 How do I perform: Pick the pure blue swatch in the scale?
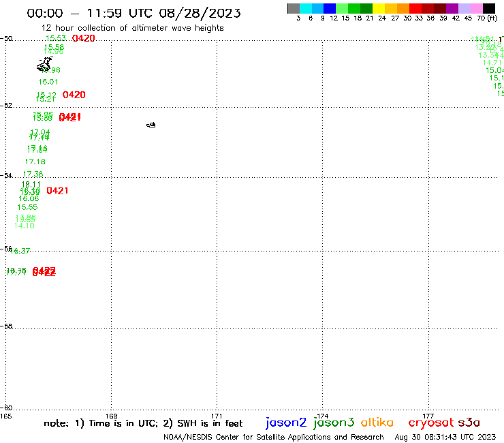(330, 8)
